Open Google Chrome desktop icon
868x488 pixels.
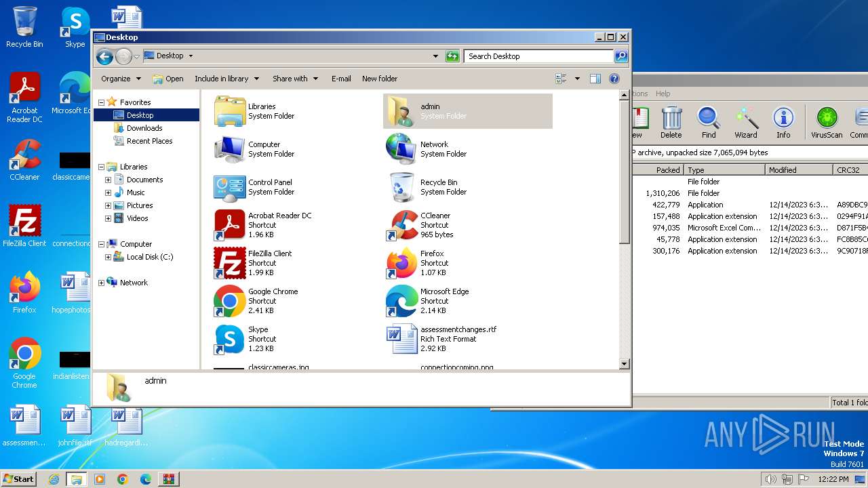tap(24, 363)
